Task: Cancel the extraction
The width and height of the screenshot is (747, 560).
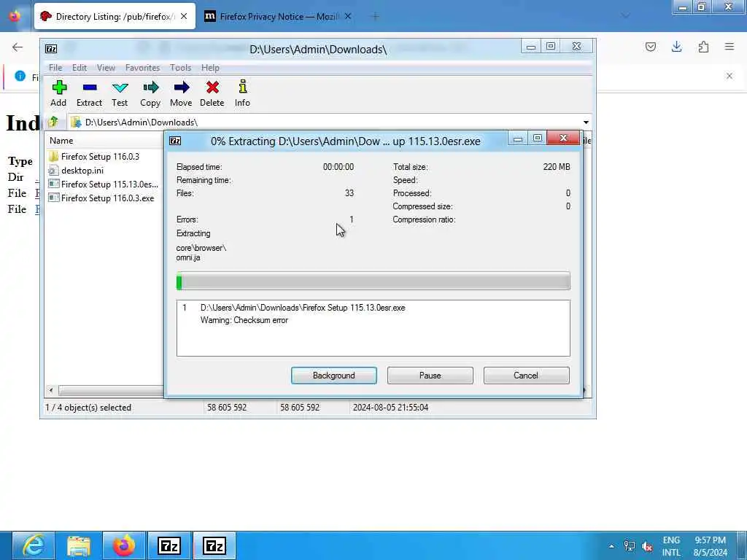Action: coord(526,376)
